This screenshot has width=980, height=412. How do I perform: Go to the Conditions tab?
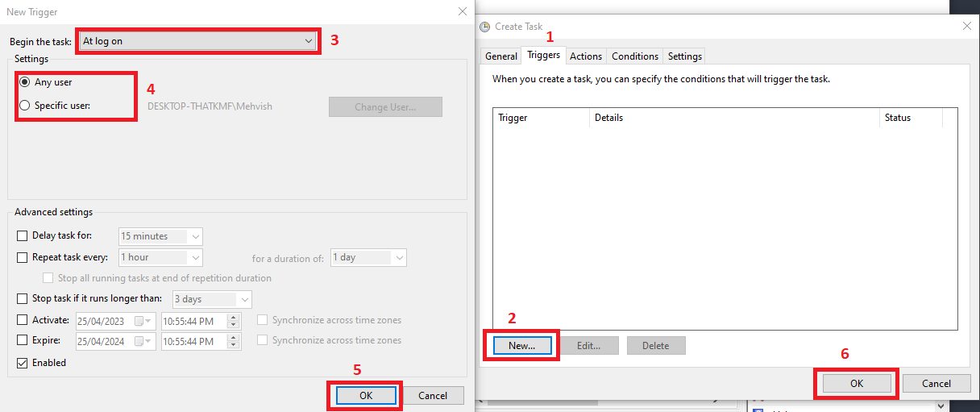tap(635, 56)
